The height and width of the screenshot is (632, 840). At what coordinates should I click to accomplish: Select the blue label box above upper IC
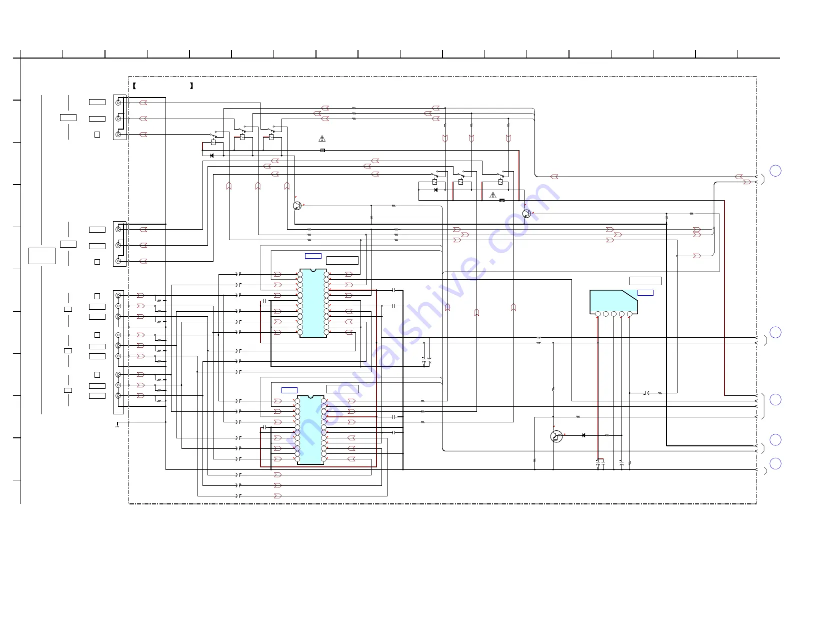[313, 256]
